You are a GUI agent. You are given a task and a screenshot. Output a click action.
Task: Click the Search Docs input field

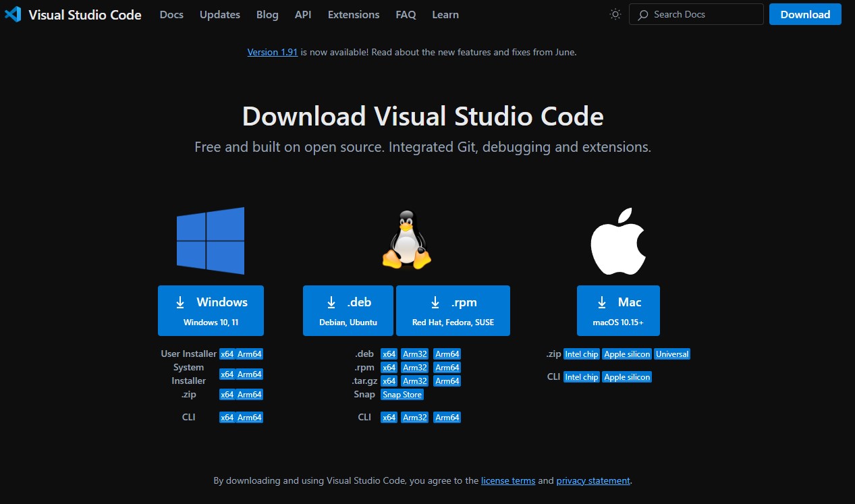(696, 14)
